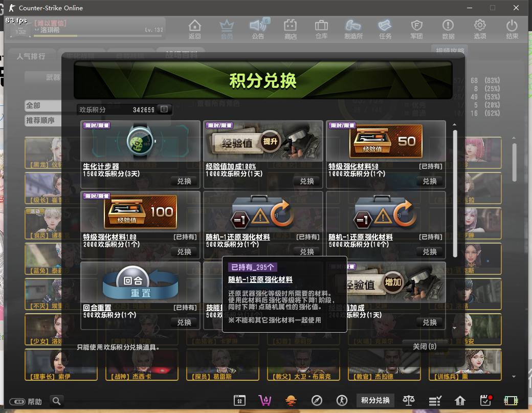Screen dimensions: 532x413
Task: Click the pink shopping cart icon
Action: (264, 400)
